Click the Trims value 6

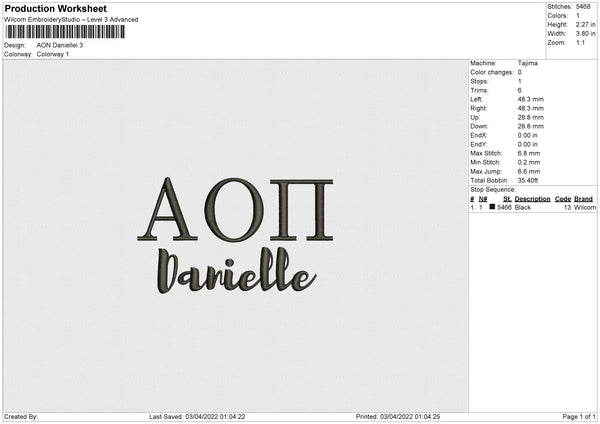click(520, 90)
